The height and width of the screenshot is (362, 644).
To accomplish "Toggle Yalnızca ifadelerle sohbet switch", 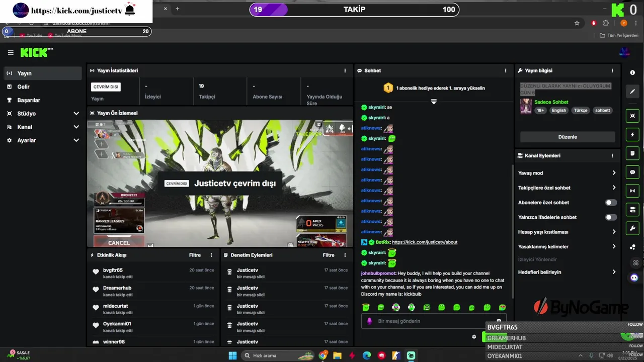I will [x=611, y=217].
